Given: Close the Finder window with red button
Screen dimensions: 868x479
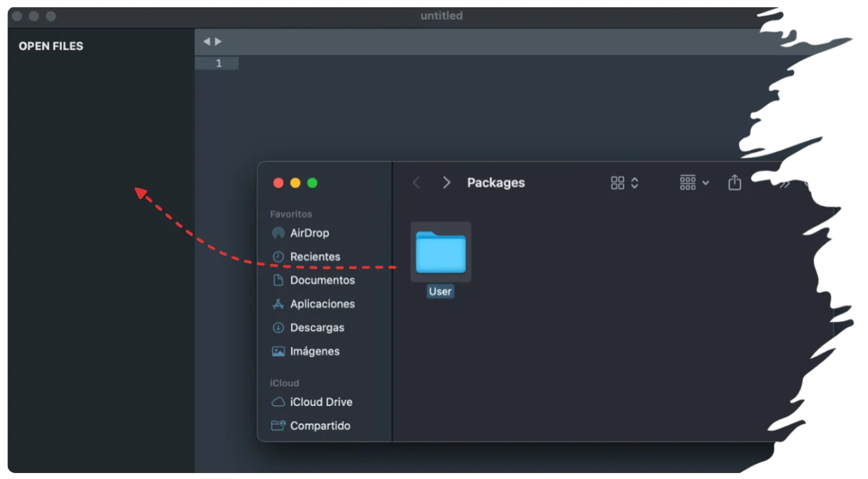Looking at the screenshot, I should tap(278, 183).
